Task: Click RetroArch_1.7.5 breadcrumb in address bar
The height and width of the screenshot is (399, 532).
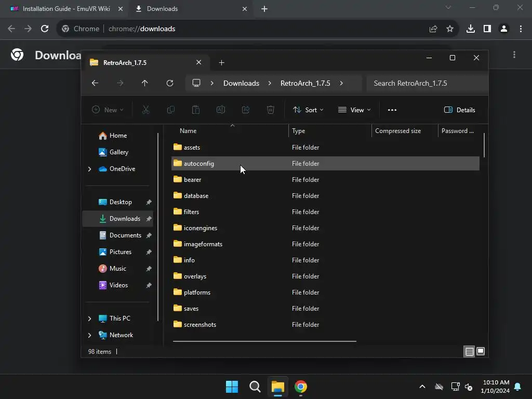Action: (305, 83)
